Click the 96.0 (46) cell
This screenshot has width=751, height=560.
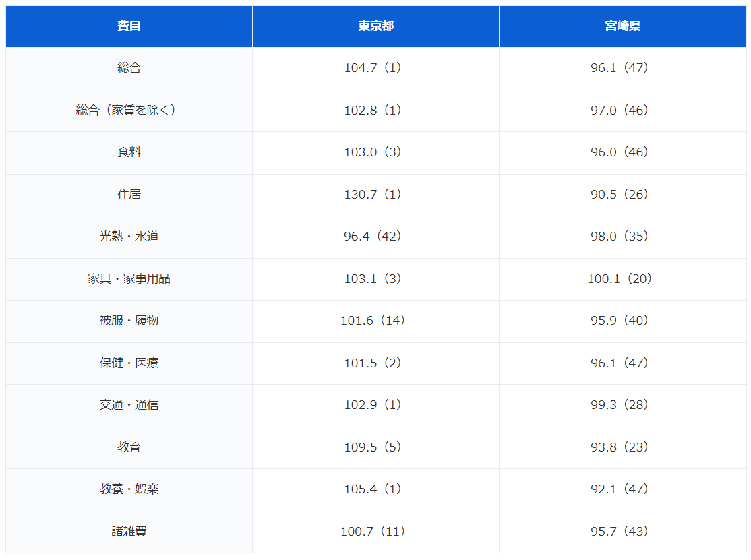pyautogui.click(x=622, y=152)
